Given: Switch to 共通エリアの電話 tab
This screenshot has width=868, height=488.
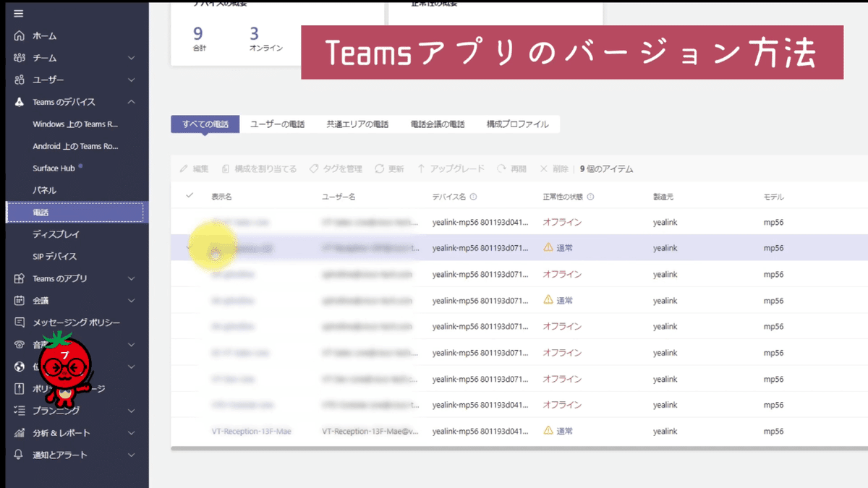Looking at the screenshot, I should tap(357, 124).
